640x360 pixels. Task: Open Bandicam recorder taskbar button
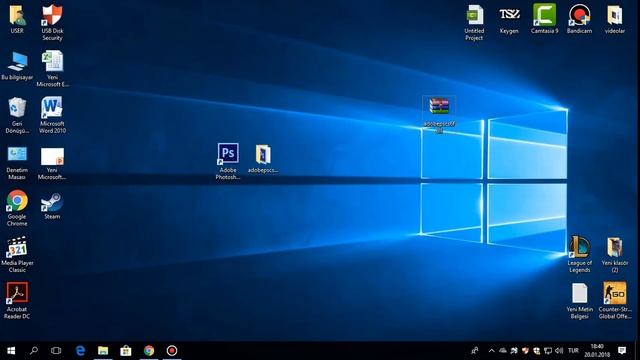click(x=172, y=351)
